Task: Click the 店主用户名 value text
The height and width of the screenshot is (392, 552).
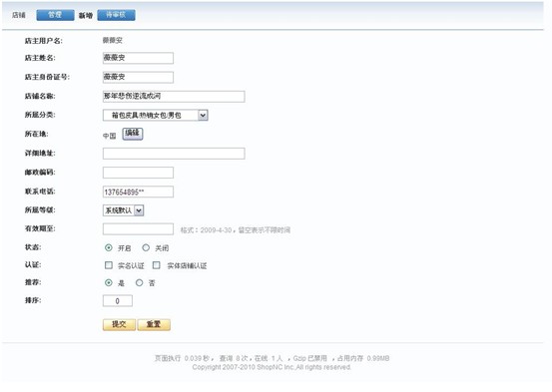Action: pos(113,40)
